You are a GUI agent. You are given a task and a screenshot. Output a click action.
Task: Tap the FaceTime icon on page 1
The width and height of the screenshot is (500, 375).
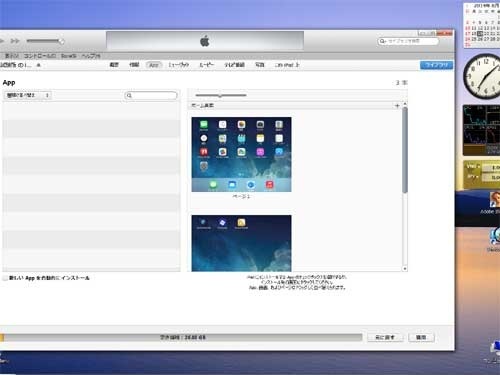click(x=204, y=125)
